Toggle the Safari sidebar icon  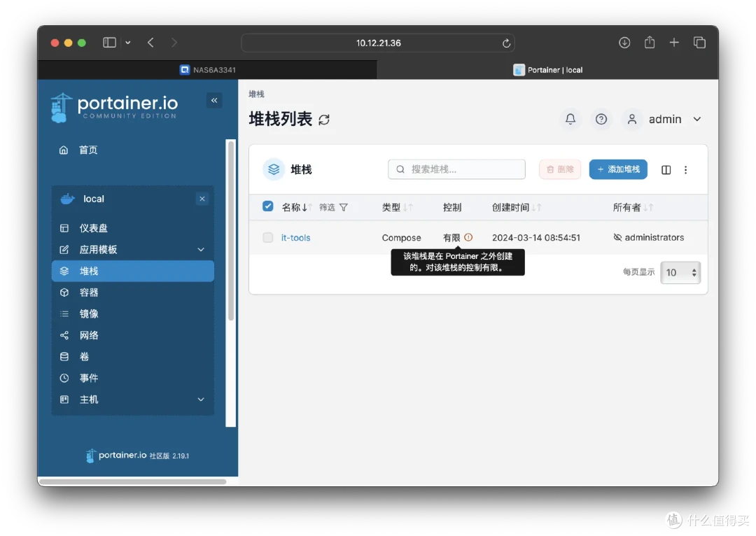109,43
